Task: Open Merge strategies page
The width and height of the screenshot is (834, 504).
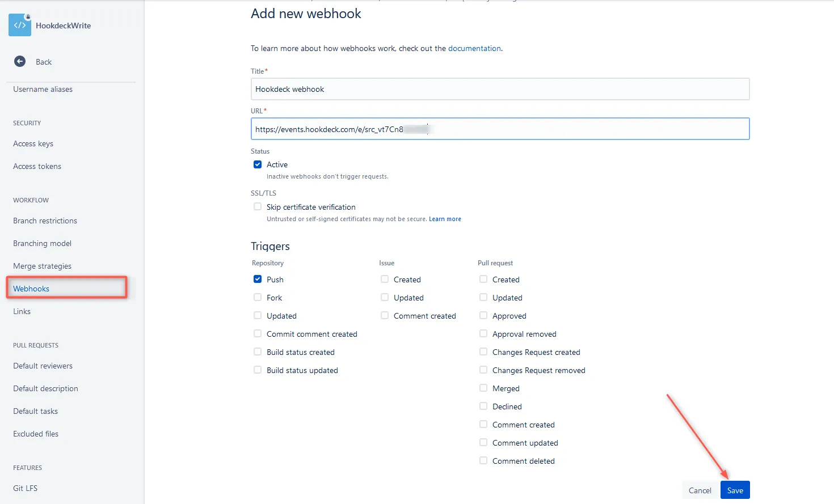Action: coord(42,266)
